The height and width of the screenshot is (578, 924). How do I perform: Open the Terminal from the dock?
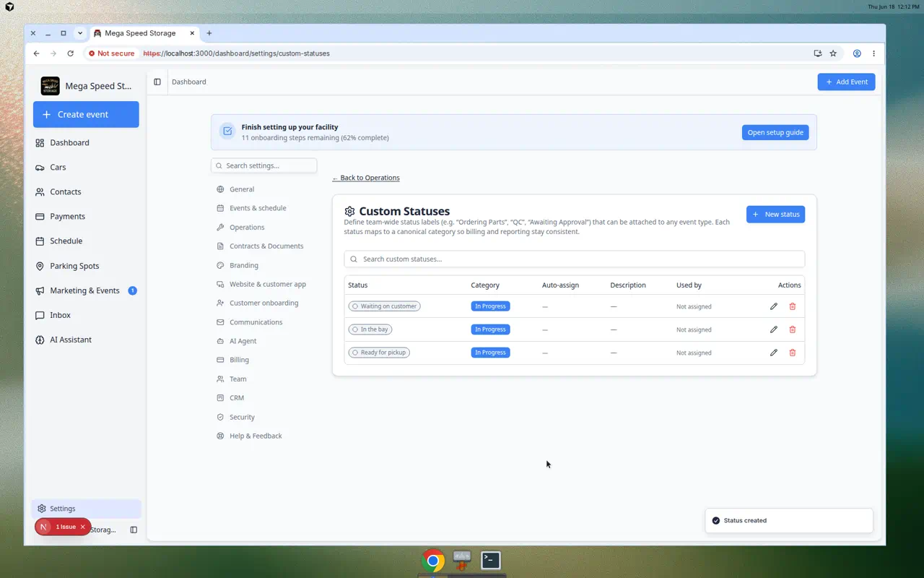coord(491,560)
